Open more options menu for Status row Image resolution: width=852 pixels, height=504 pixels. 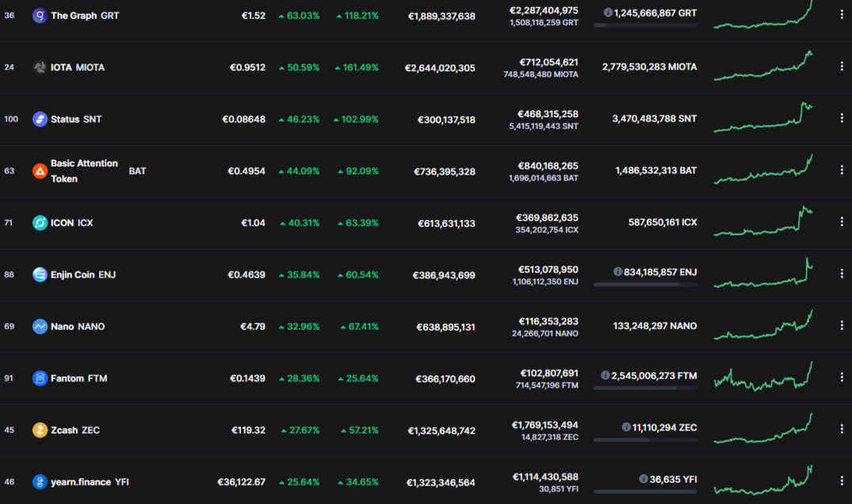(x=842, y=118)
